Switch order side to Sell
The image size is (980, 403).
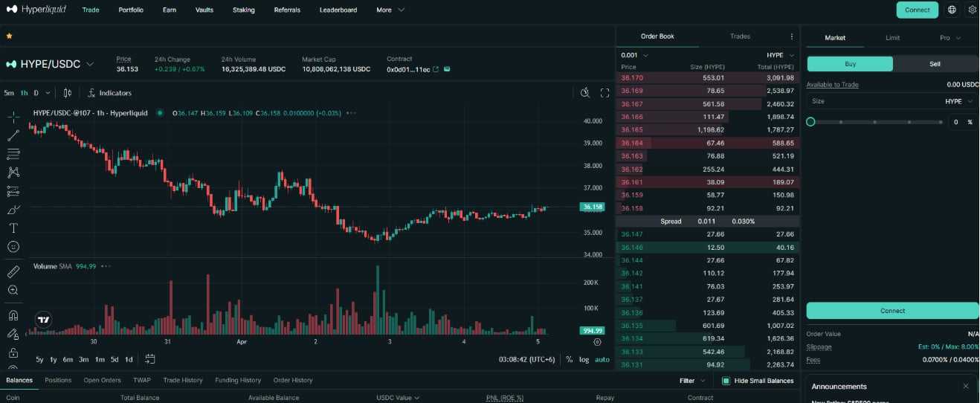pos(935,64)
